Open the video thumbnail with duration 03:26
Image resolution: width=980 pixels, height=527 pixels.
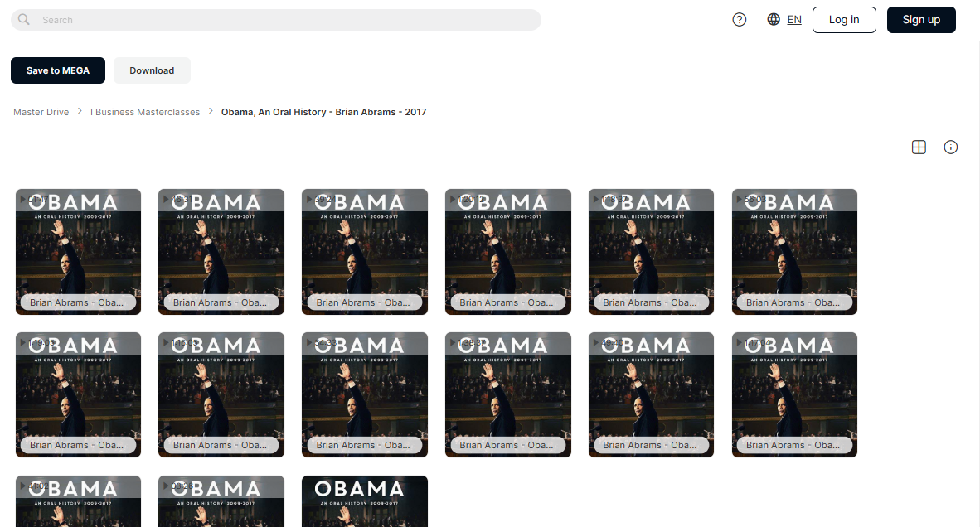click(x=221, y=501)
